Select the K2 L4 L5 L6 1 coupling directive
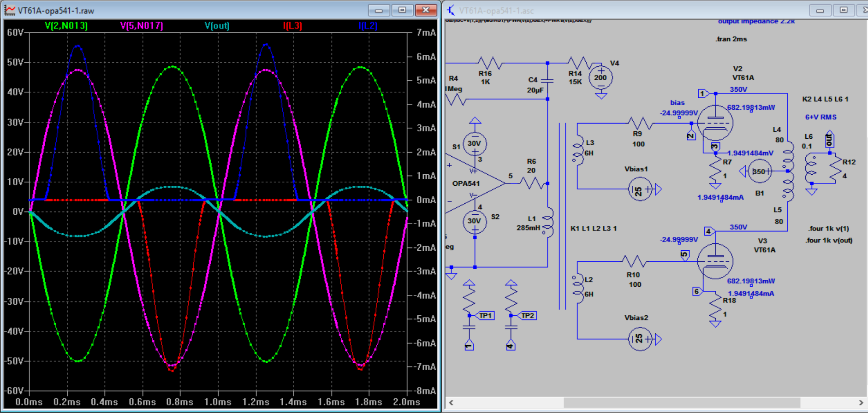868x413 pixels. (825, 99)
